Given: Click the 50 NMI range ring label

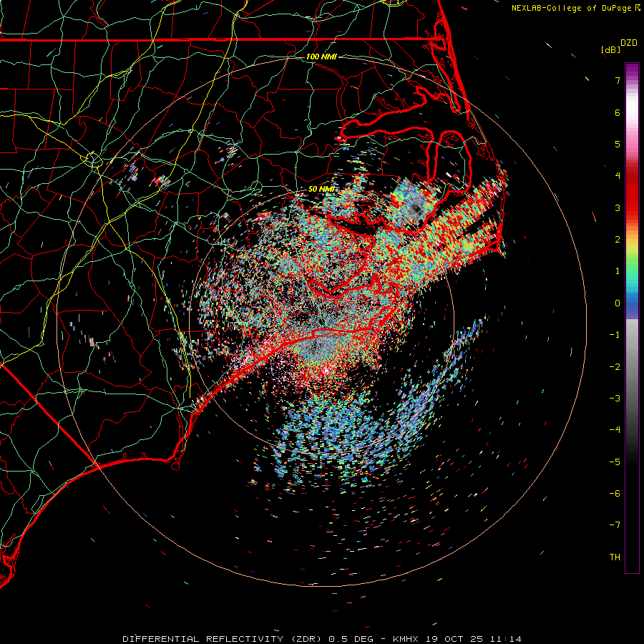Looking at the screenshot, I should [321, 189].
